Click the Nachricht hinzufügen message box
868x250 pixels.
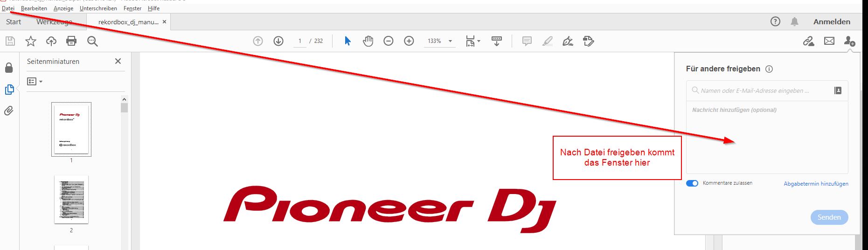pyautogui.click(x=767, y=137)
